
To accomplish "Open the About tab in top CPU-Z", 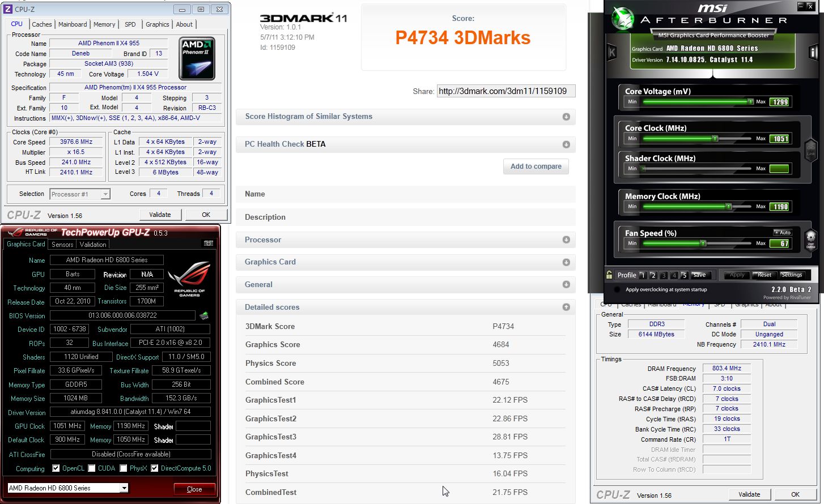I will coord(184,24).
